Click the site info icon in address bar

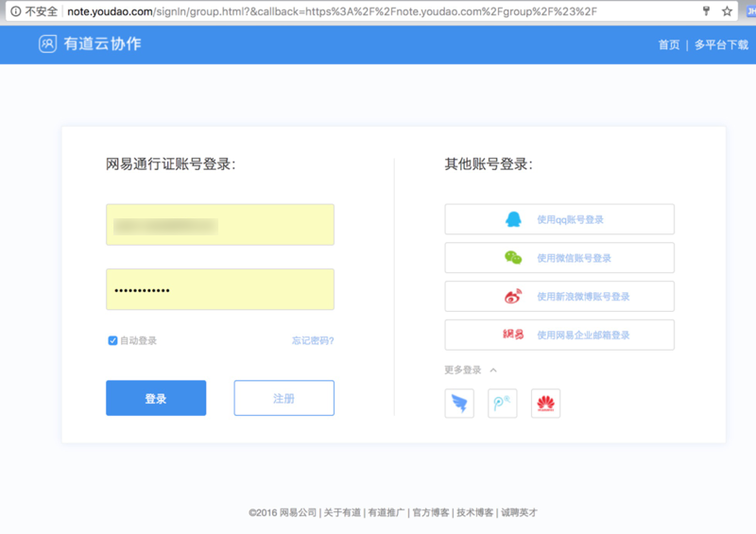[x=15, y=11]
